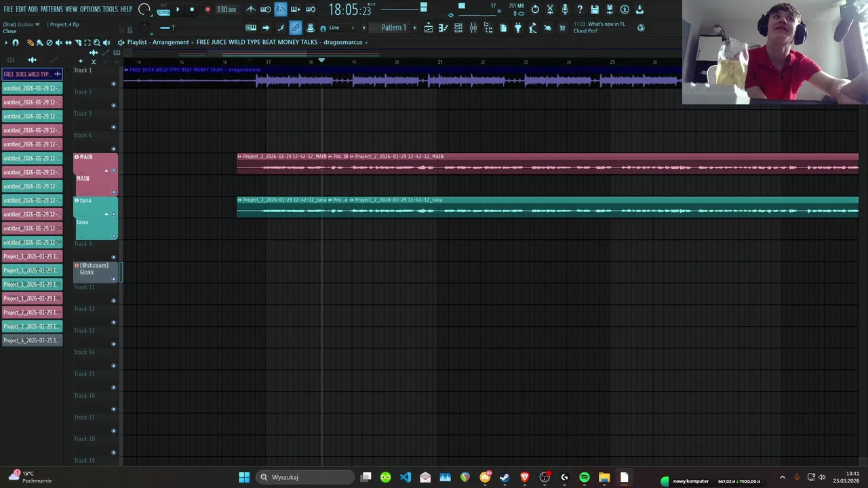Click the undo history icon
The image size is (868, 488).
[x=535, y=9]
